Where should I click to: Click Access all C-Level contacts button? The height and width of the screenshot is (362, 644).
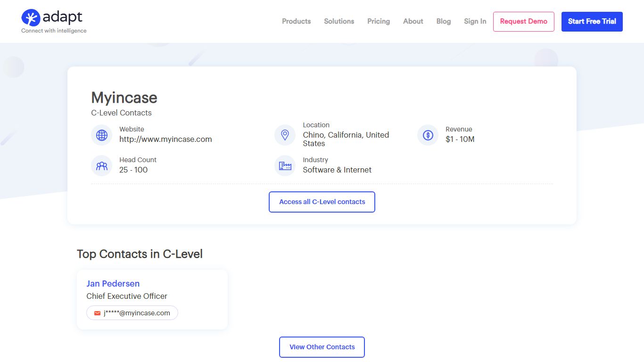322,202
